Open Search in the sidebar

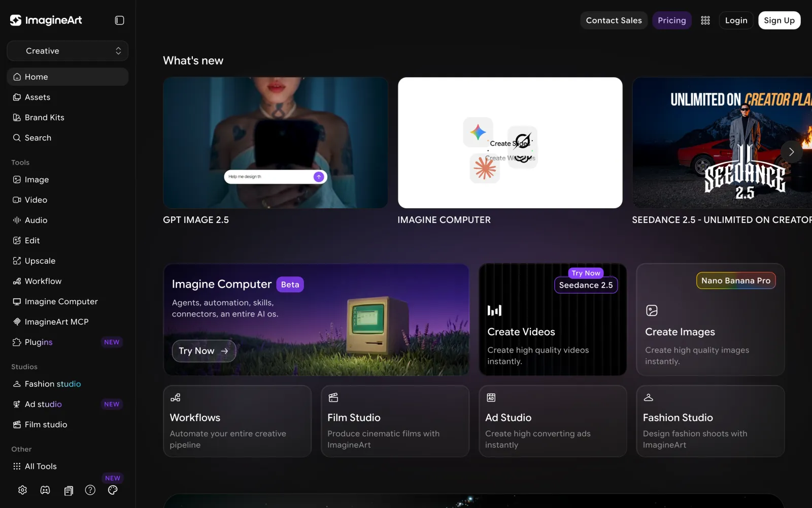67,138
